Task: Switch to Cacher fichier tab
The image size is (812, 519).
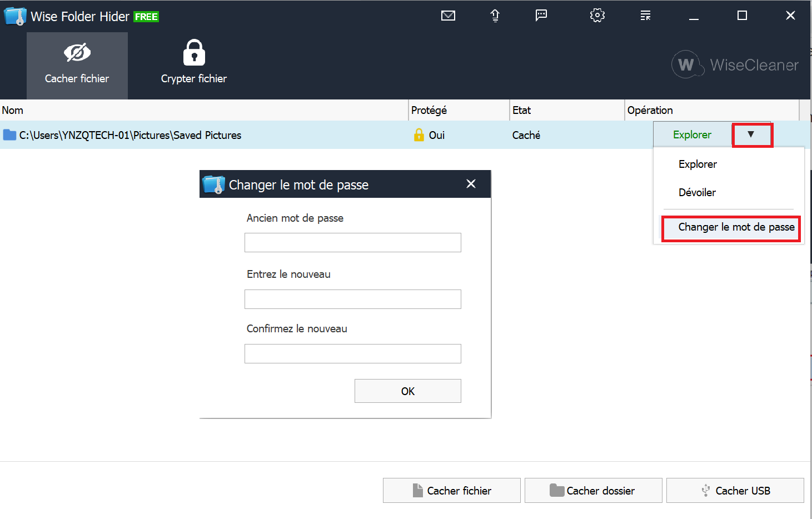Action: (x=77, y=66)
